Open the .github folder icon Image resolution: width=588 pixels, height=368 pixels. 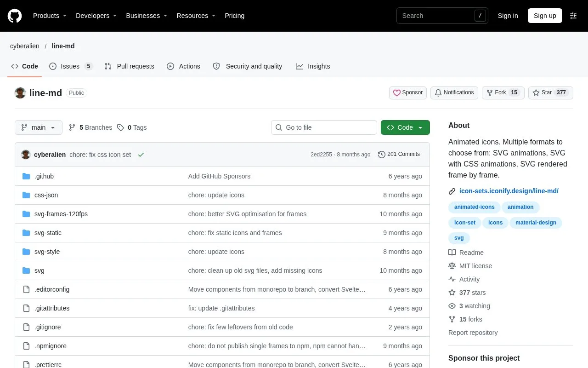pos(26,176)
